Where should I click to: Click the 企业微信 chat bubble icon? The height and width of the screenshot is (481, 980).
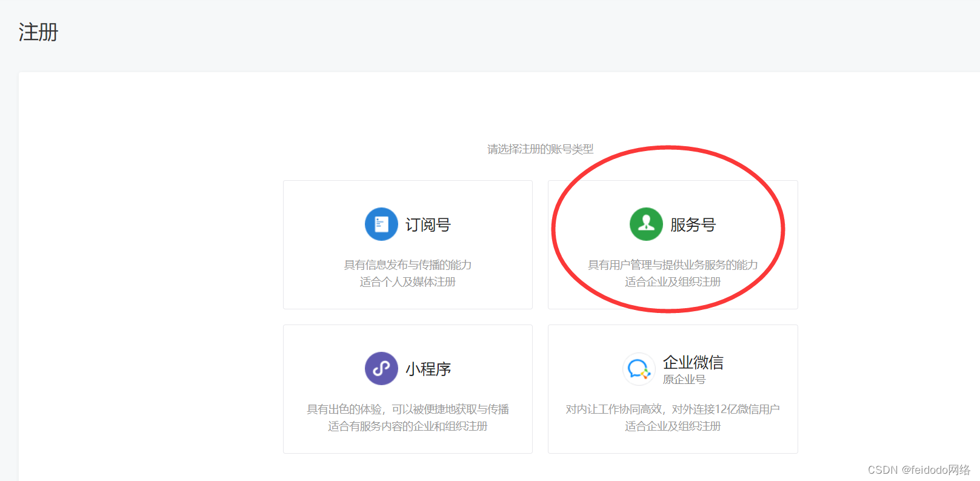click(x=639, y=369)
